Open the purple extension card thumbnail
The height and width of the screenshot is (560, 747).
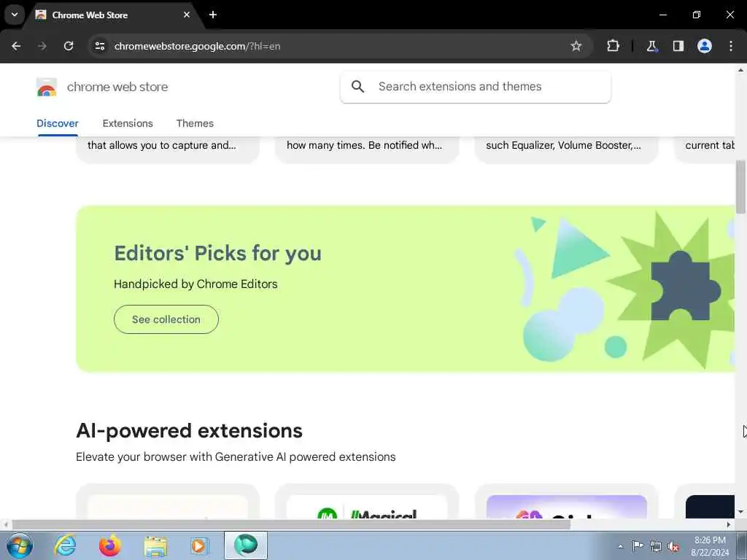(x=566, y=507)
